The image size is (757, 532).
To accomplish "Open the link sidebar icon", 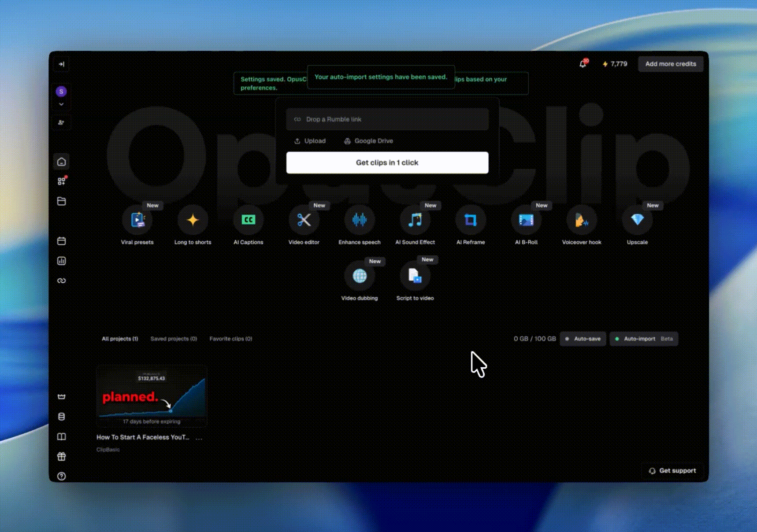I will [x=61, y=281].
